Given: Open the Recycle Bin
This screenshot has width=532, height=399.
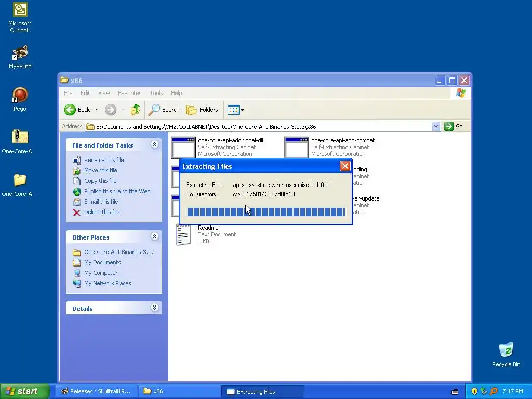Looking at the screenshot, I should 506,354.
